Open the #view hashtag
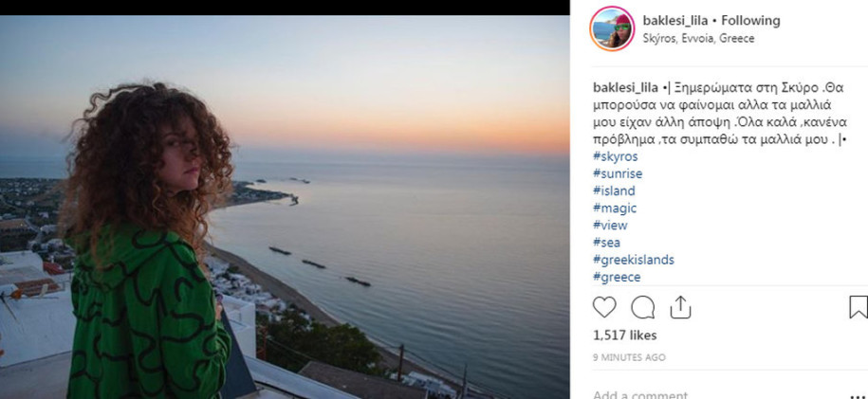Image resolution: width=868 pixels, height=399 pixels. click(x=611, y=226)
